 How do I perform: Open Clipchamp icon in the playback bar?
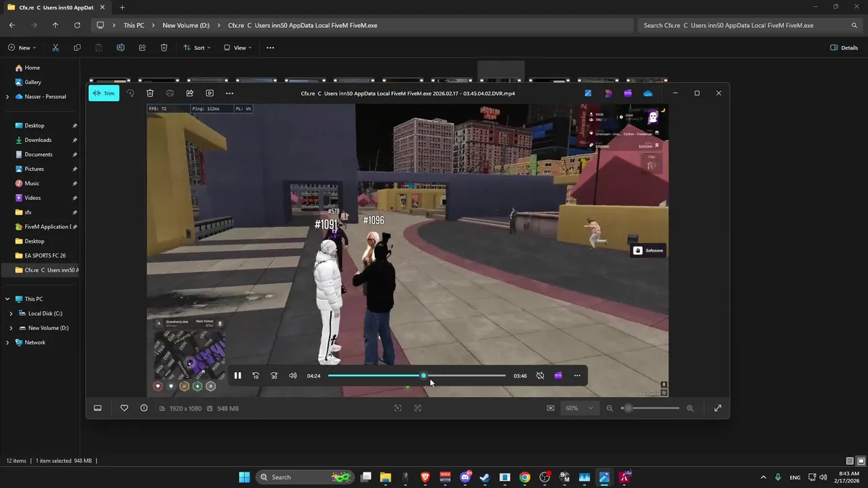point(558,375)
